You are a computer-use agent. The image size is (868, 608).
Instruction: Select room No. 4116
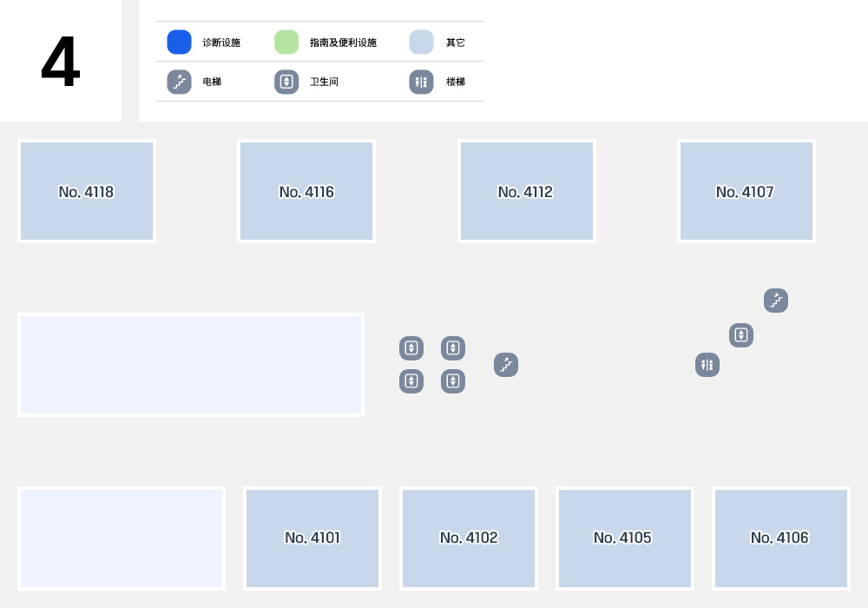(x=306, y=191)
